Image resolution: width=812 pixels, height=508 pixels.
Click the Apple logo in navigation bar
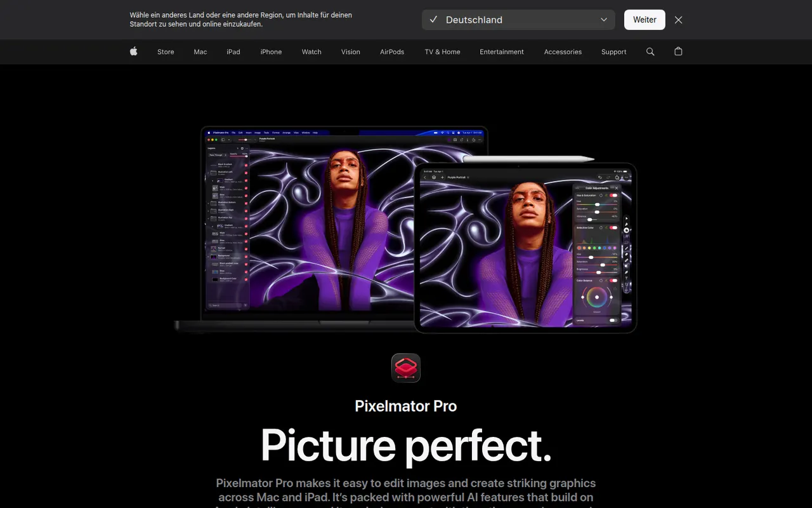point(134,51)
